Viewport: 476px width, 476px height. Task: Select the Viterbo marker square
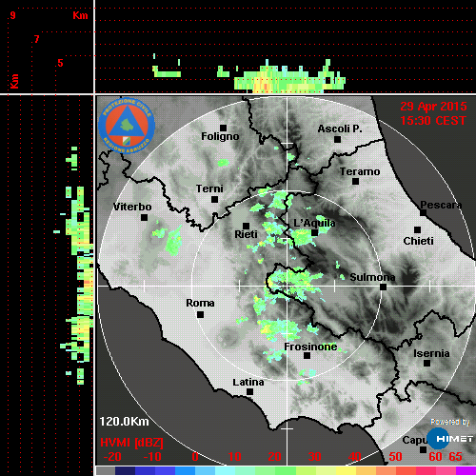(144, 218)
